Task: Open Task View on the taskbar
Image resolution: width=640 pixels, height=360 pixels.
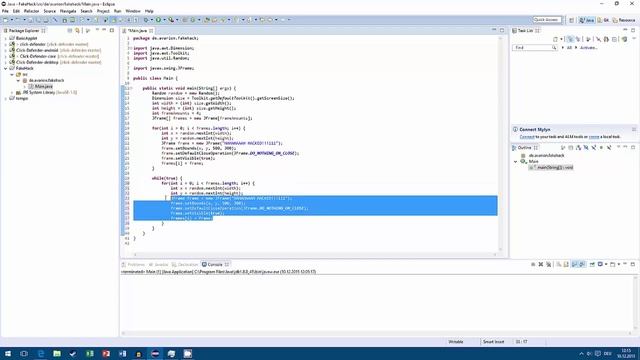Action: [x=24, y=353]
